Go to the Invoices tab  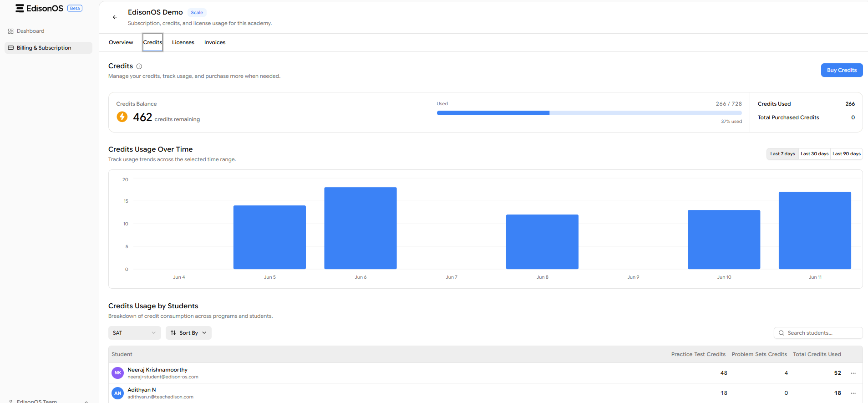(x=215, y=42)
